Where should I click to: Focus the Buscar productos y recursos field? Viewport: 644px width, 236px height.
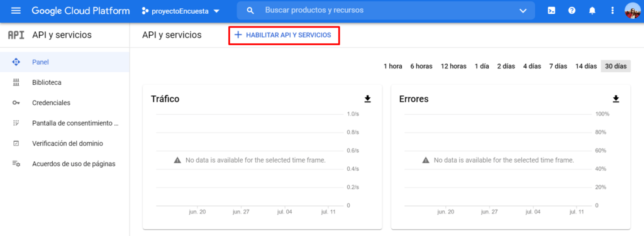tap(386, 10)
